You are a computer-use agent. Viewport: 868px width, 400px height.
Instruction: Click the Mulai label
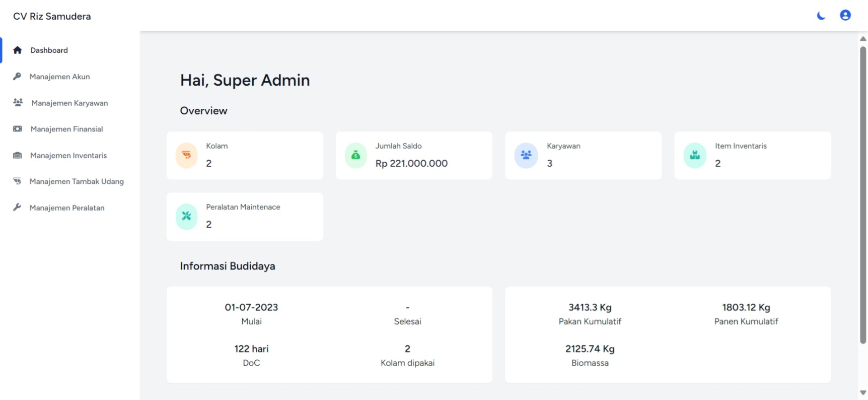(x=251, y=321)
